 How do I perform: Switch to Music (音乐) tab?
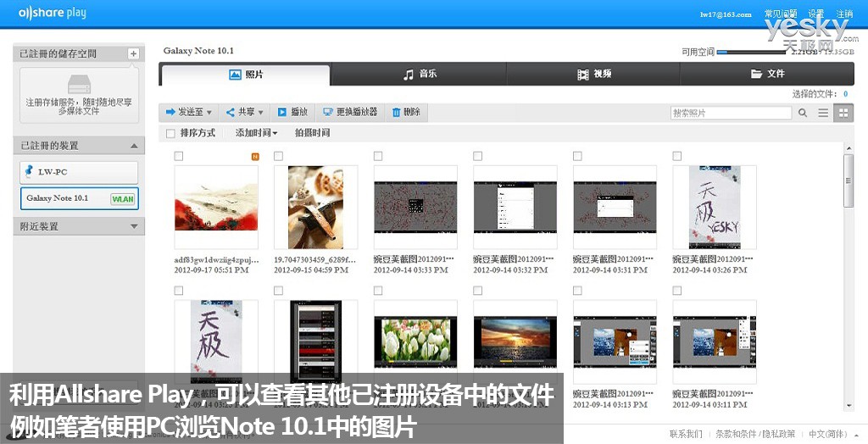tap(419, 74)
